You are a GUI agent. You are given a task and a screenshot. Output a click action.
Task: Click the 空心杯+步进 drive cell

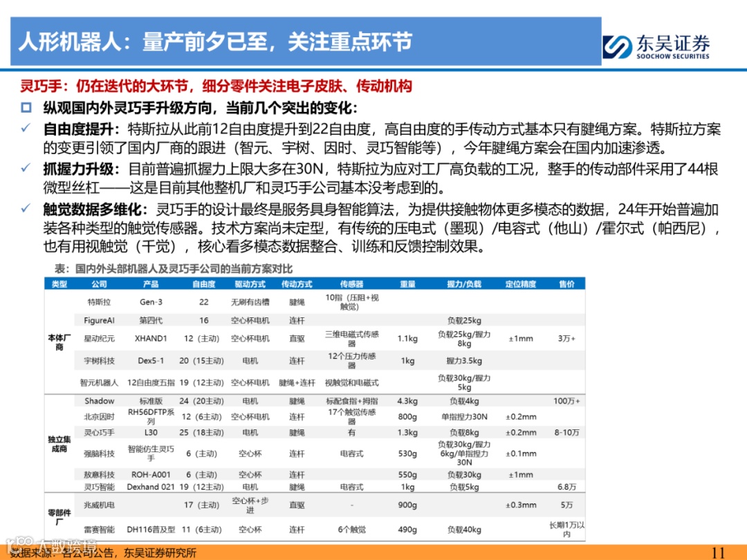[250, 505]
